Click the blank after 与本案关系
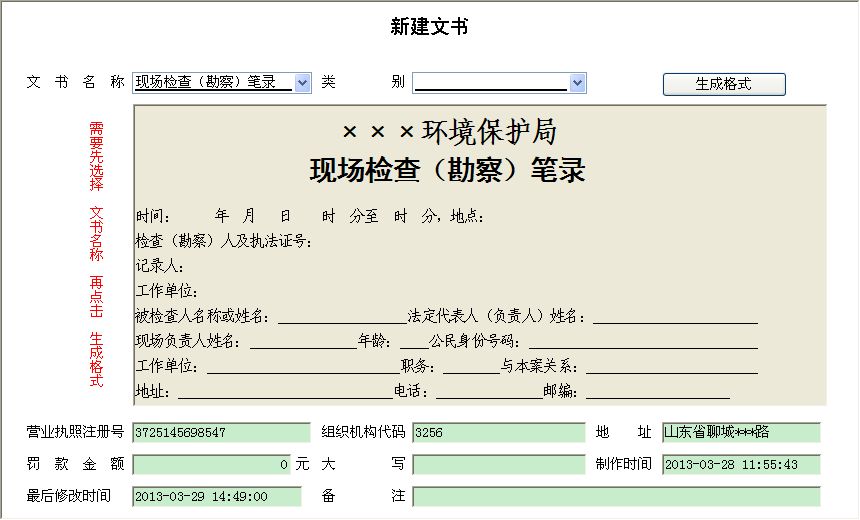This screenshot has height=520, width=860. 672,366
